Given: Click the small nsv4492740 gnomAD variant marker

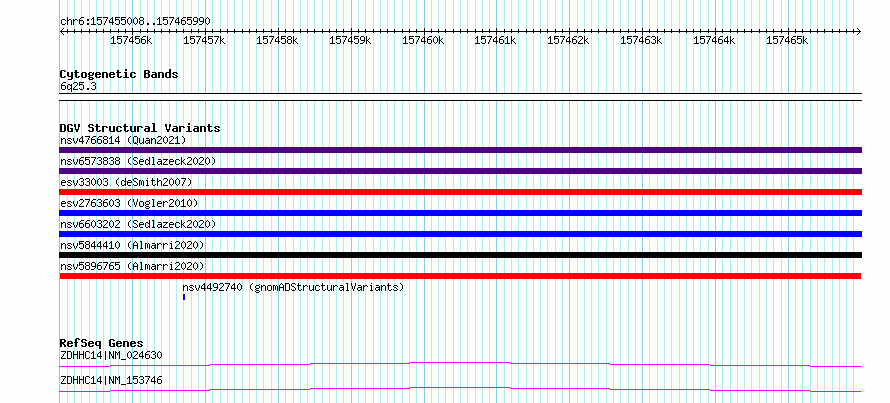Looking at the screenshot, I should pos(184,297).
